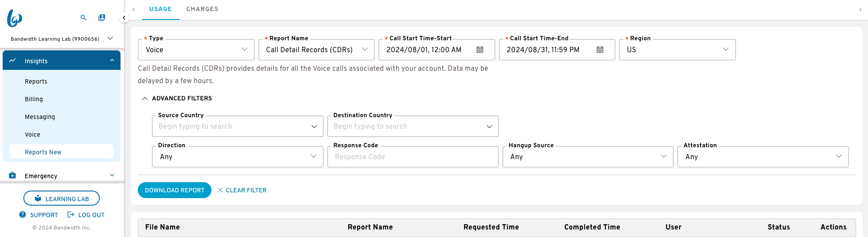
Task: Open calendar for Call Start Time-Start
Action: pos(480,50)
